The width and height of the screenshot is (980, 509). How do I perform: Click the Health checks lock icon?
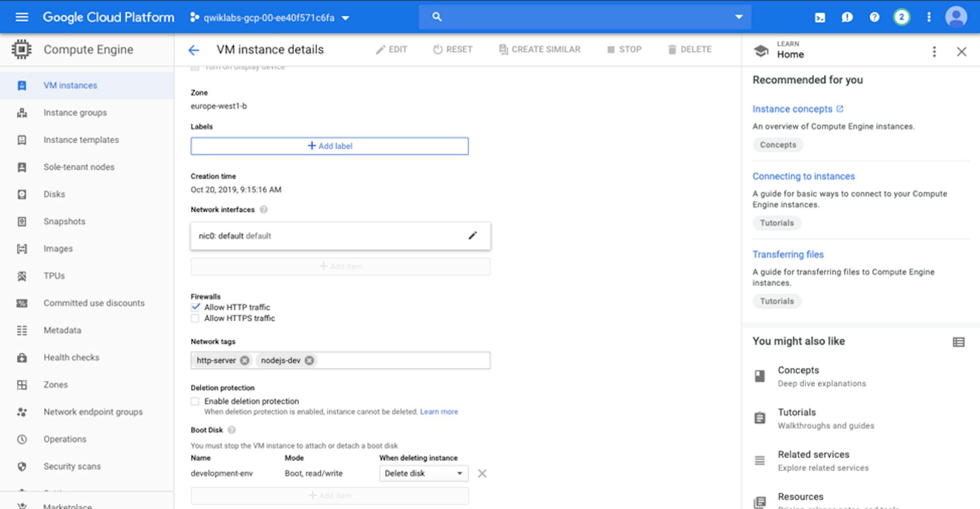coord(22,357)
